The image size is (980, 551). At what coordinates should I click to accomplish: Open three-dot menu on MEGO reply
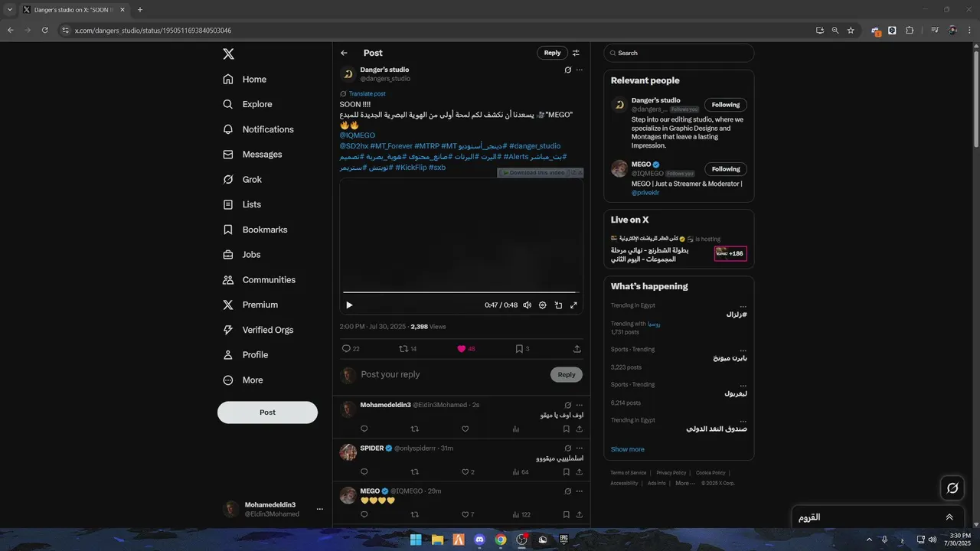click(x=580, y=491)
